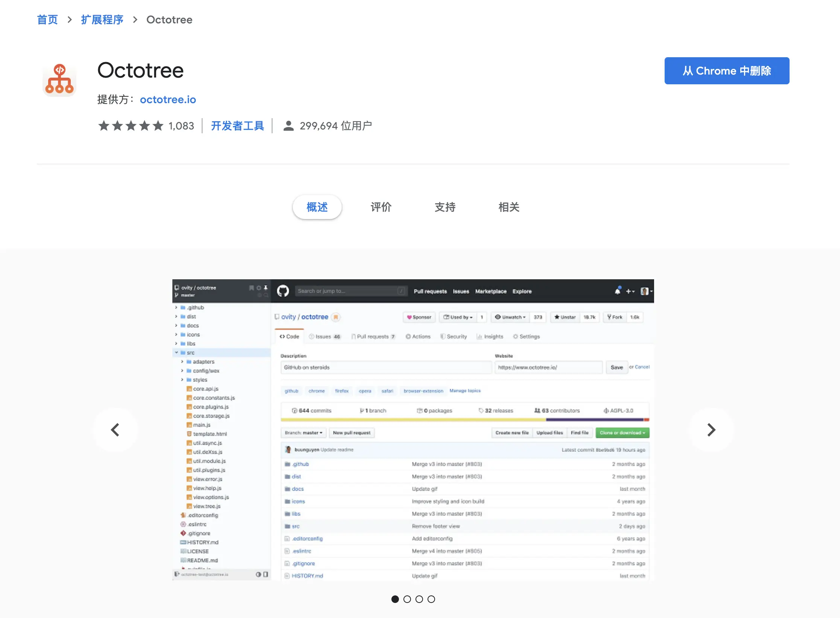Image resolution: width=840 pixels, height=618 pixels.
Task: Click the Octotree extension logo icon
Action: [59, 79]
